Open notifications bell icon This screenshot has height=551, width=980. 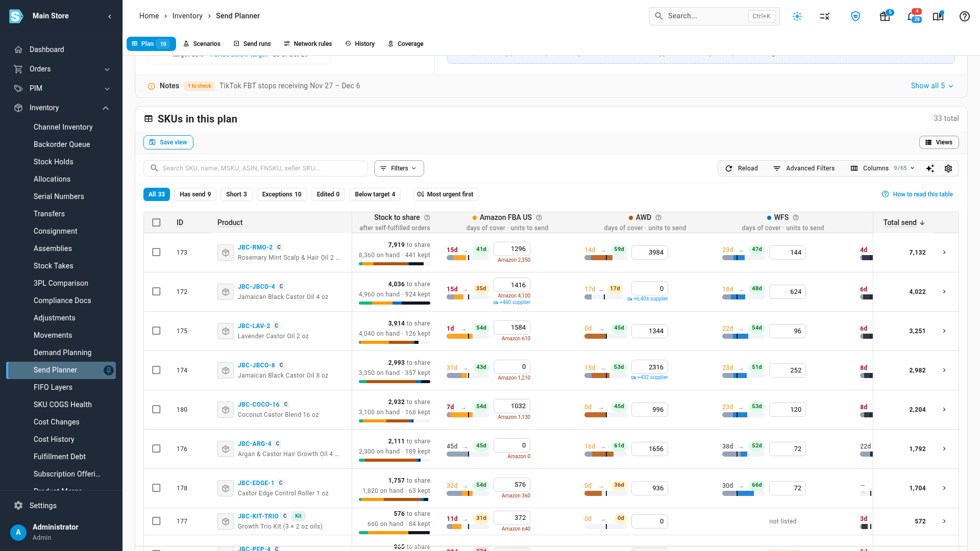tap(911, 16)
